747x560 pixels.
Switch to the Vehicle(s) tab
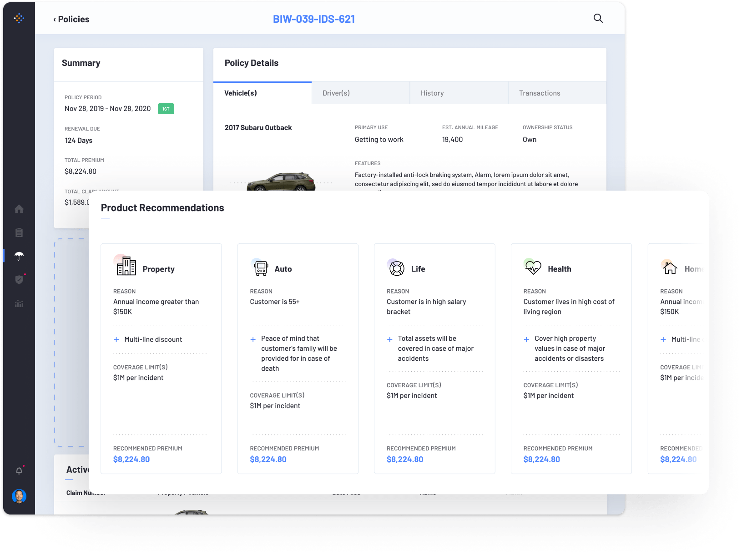(x=262, y=93)
